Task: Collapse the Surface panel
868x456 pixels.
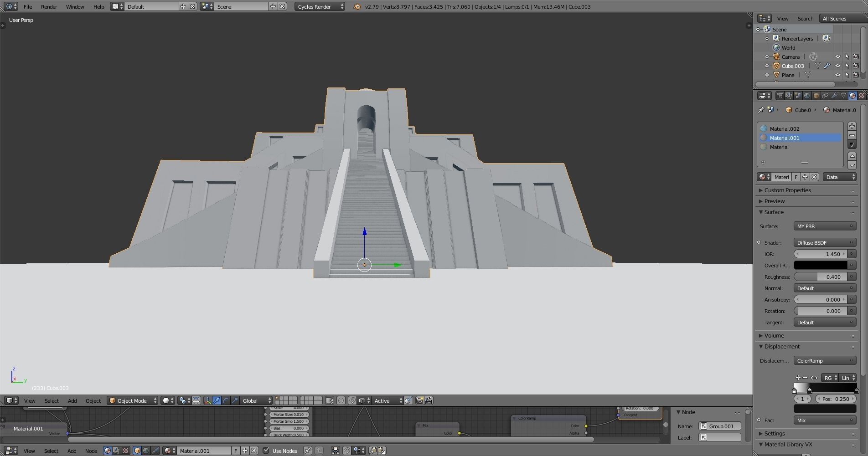Action: pos(774,212)
